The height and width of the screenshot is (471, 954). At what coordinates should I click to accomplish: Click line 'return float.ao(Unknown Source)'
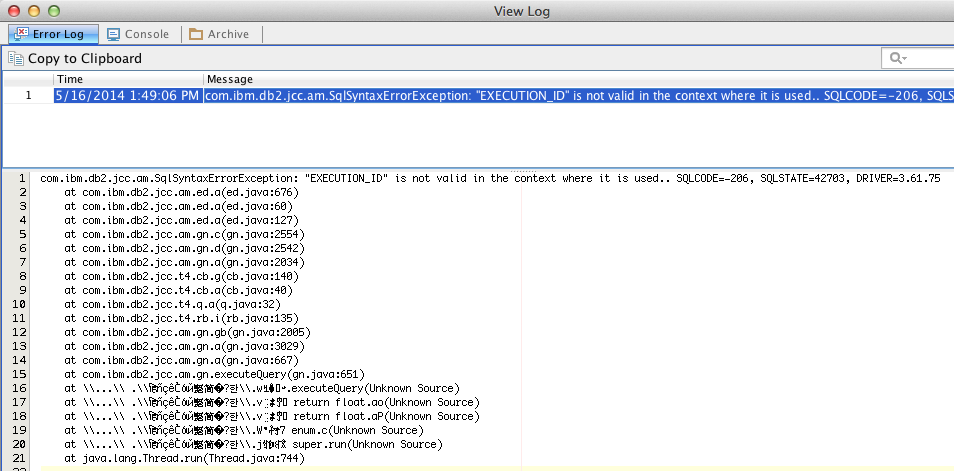coord(272,402)
